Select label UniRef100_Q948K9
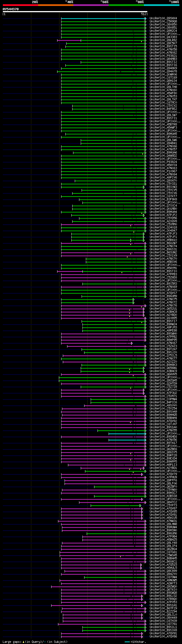Viewport: 182px width, 644px height. pyautogui.click(x=163, y=68)
